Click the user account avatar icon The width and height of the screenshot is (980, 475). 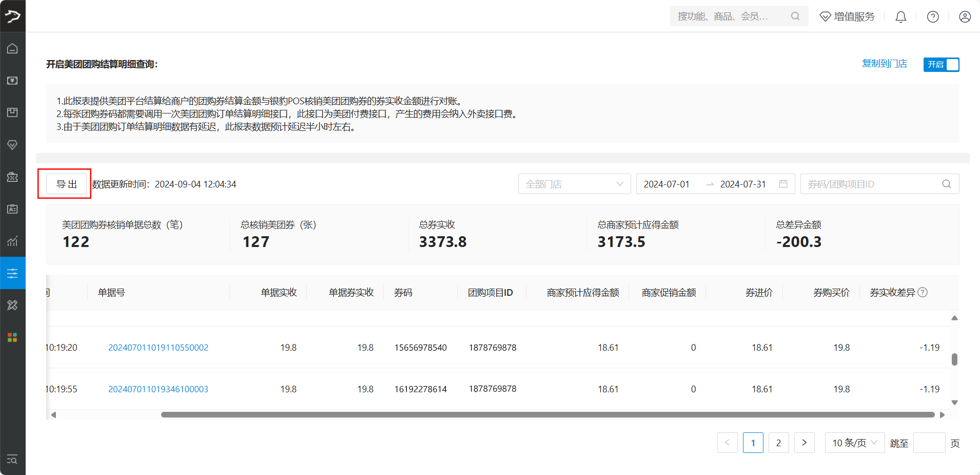964,17
